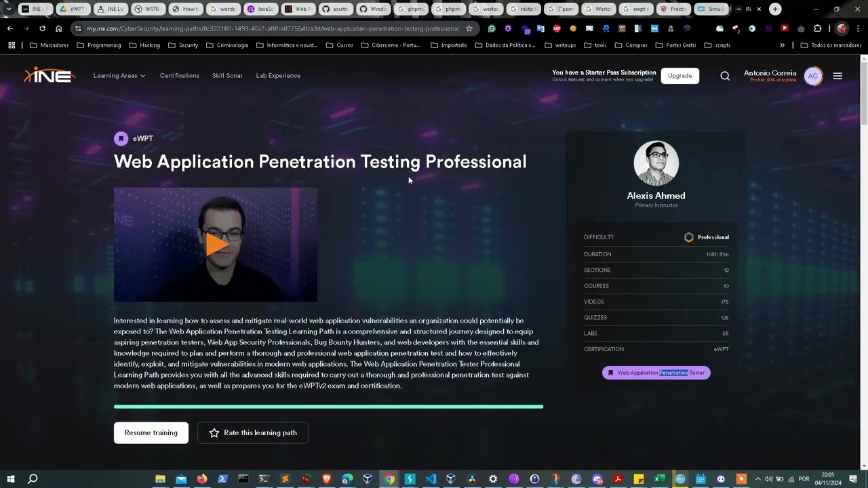Open Adobe Acrobat from the taskbar
Image resolution: width=868 pixels, height=488 pixels.
click(x=618, y=479)
